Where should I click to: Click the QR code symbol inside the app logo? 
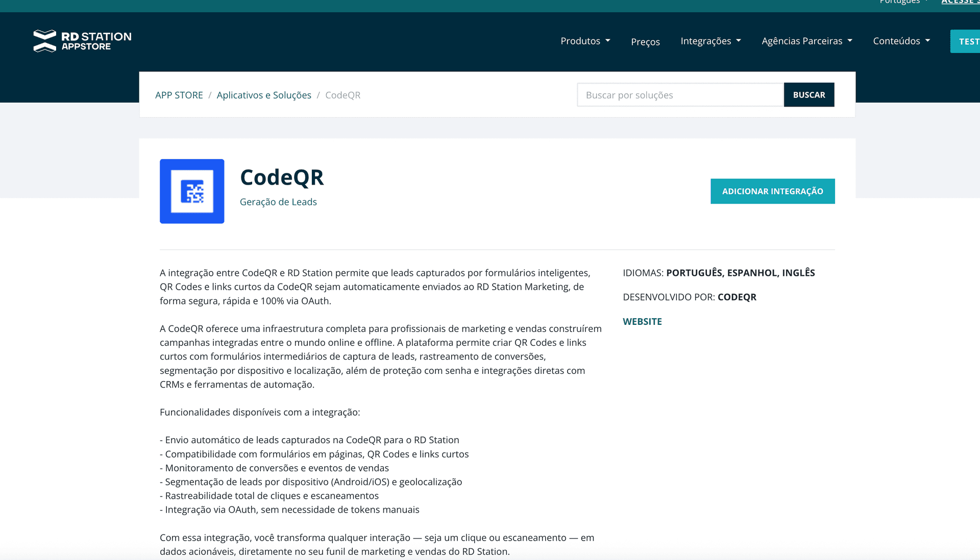pos(192,191)
